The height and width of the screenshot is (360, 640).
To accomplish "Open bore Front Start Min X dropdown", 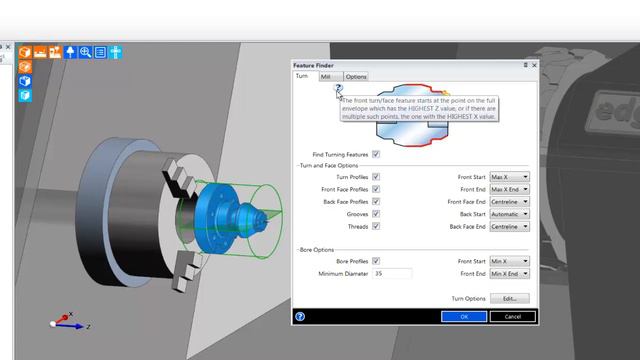I will (x=509, y=261).
